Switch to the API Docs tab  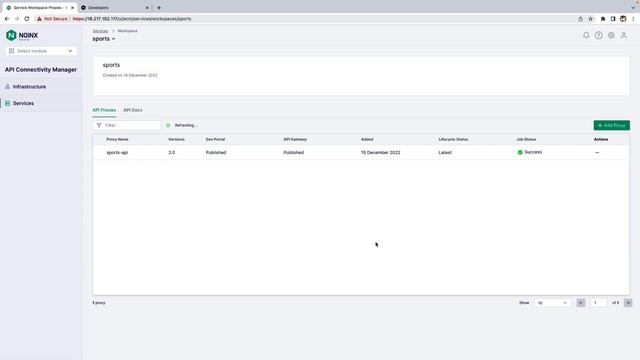[x=133, y=110]
